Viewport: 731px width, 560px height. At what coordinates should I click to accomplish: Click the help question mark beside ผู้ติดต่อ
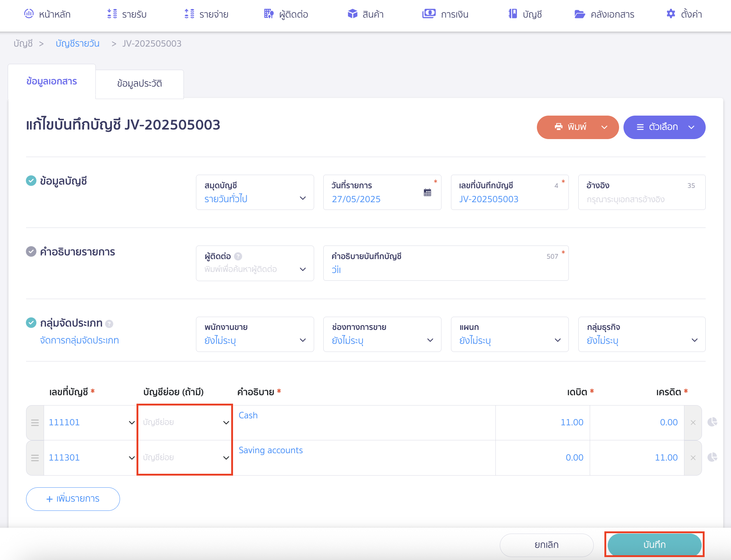(x=238, y=256)
